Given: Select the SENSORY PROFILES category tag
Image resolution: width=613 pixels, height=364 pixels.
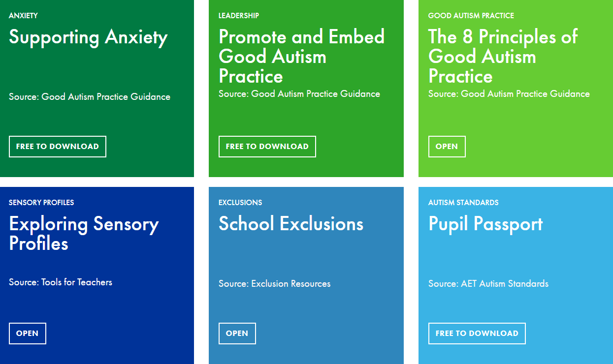Looking at the screenshot, I should click(x=41, y=202).
